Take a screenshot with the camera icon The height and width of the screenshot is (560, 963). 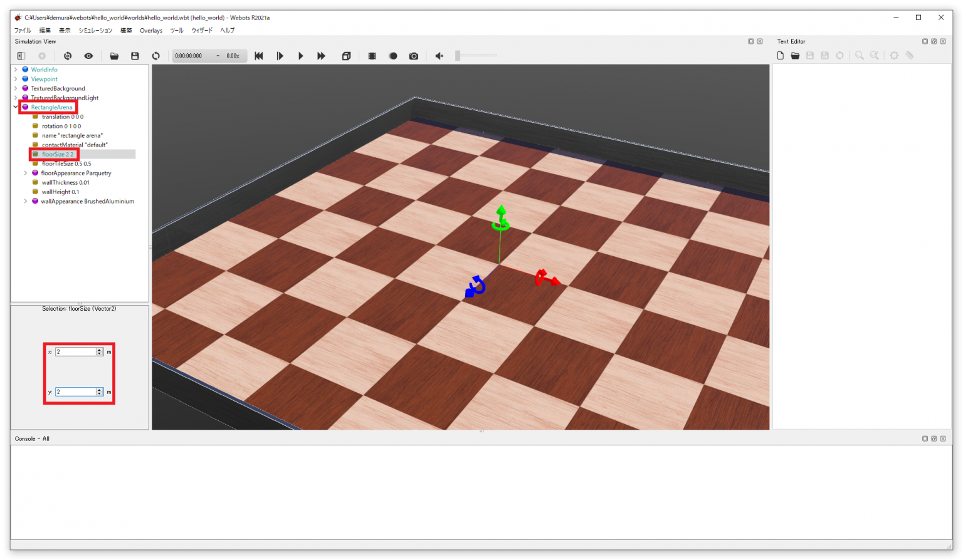click(414, 56)
